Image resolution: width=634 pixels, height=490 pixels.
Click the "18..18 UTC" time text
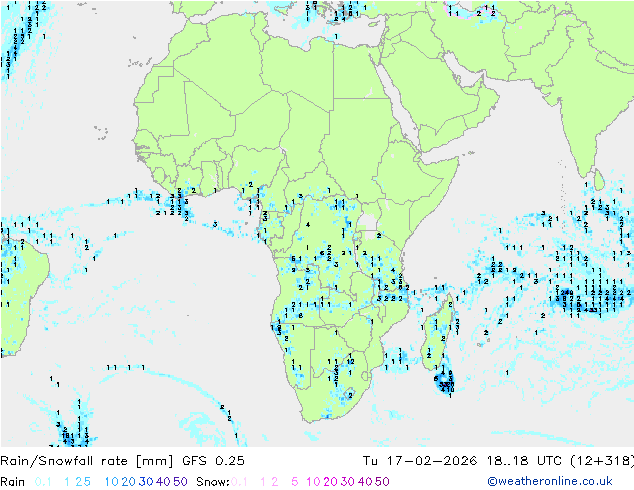tap(524, 461)
